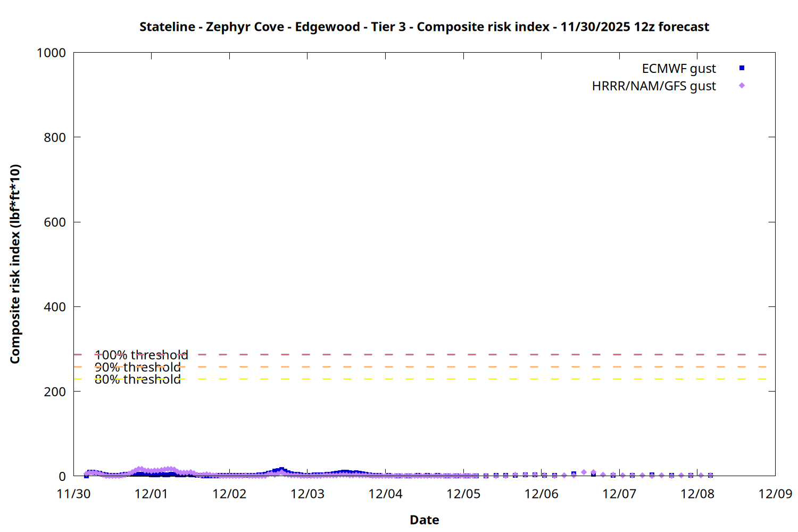Click the 90% threshold label
The width and height of the screenshot is (798, 532).
pos(137,367)
